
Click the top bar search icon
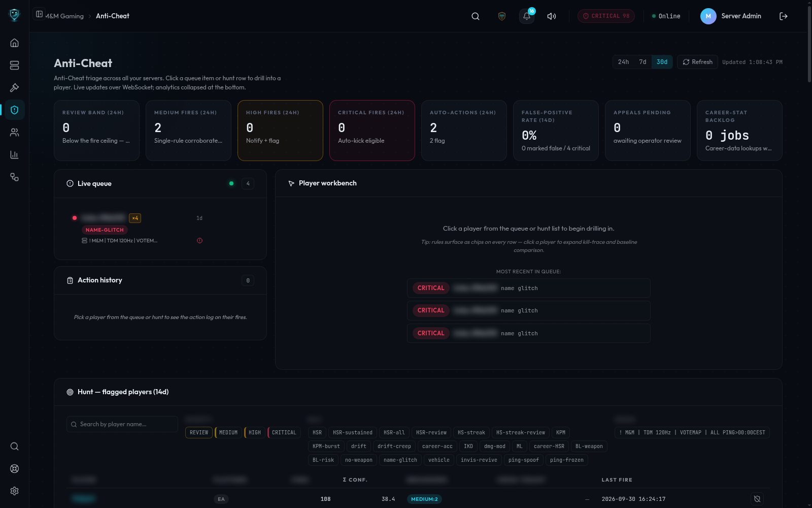tap(476, 16)
